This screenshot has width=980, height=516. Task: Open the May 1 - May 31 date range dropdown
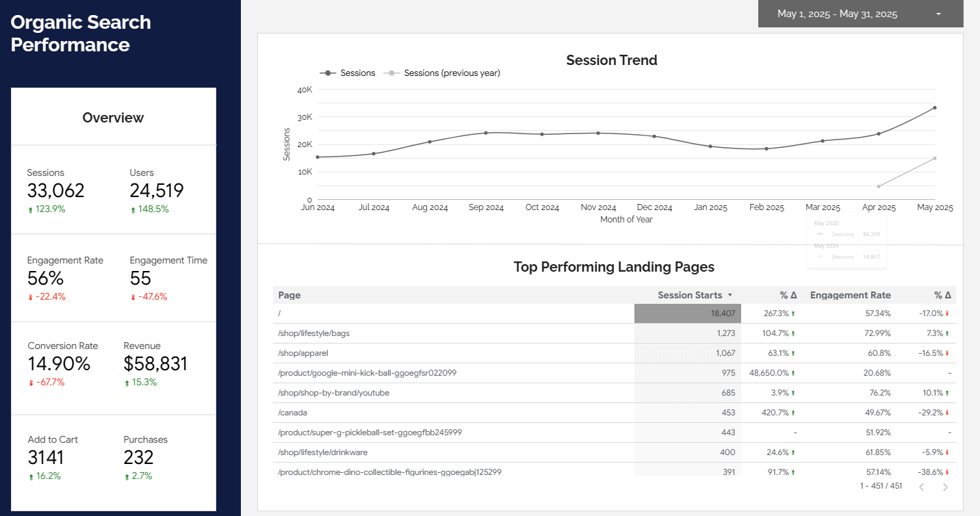(859, 14)
